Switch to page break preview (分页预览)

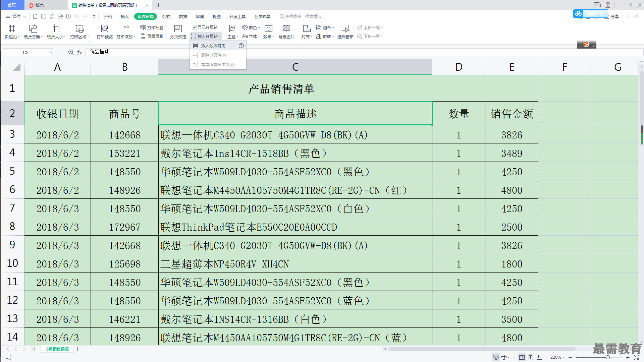click(178, 32)
